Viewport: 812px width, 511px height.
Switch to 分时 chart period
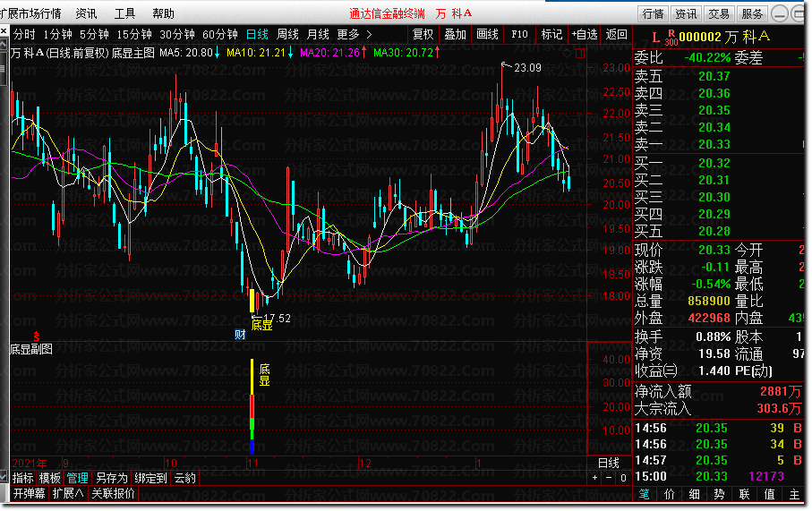[24, 35]
